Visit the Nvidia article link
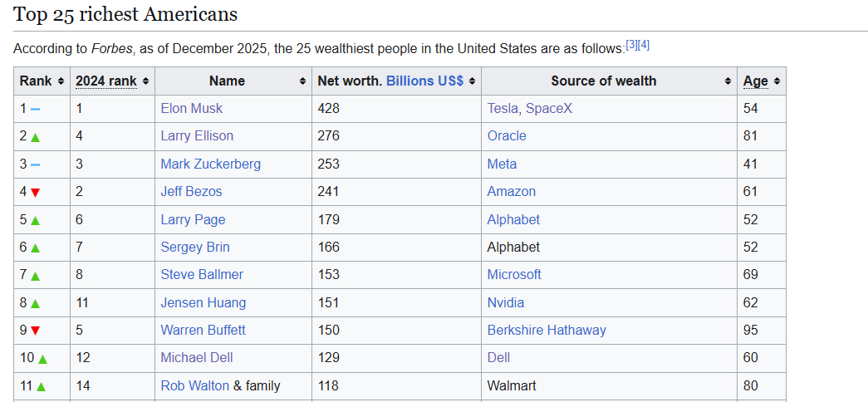This screenshot has width=868, height=402. pos(505,303)
